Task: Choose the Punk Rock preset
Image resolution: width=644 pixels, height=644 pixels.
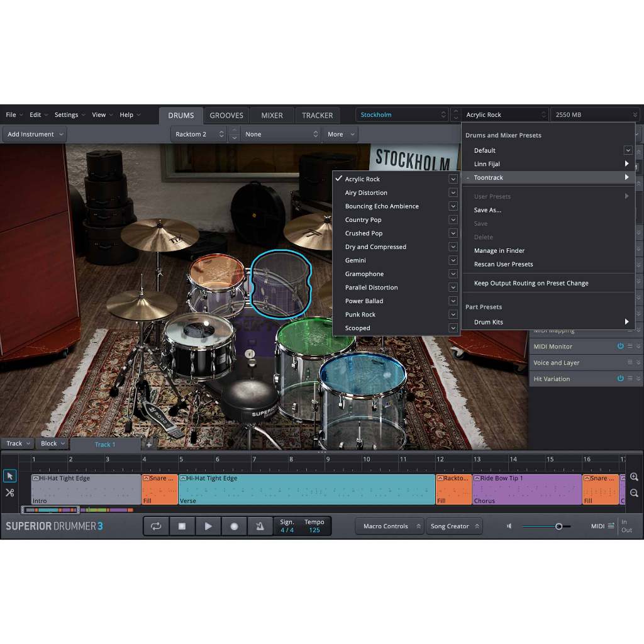Action: [360, 314]
